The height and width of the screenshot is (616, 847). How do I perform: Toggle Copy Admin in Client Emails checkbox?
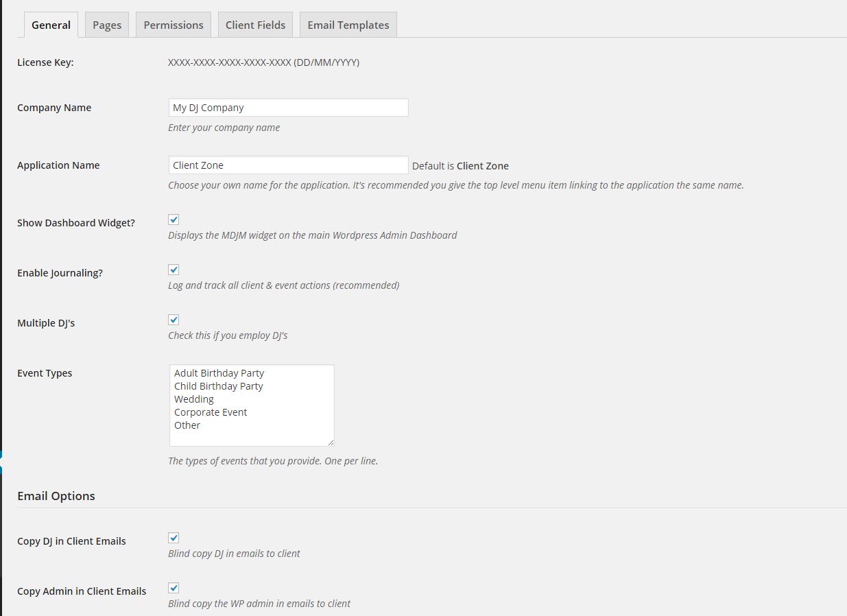174,588
